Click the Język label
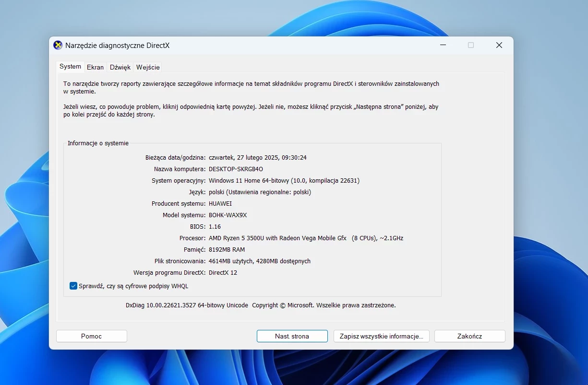The width and height of the screenshot is (588, 385). [197, 192]
